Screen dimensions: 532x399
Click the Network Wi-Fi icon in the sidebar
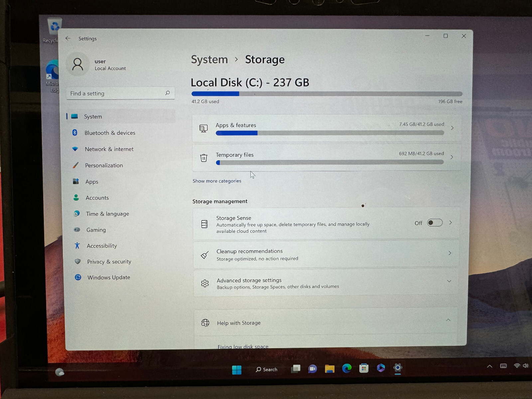click(x=75, y=149)
